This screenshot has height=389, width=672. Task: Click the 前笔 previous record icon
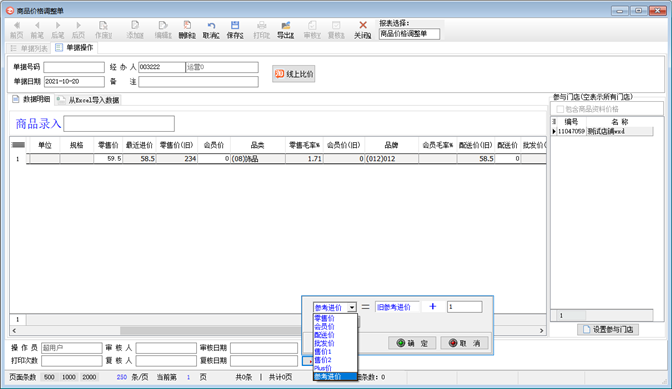coord(37,30)
